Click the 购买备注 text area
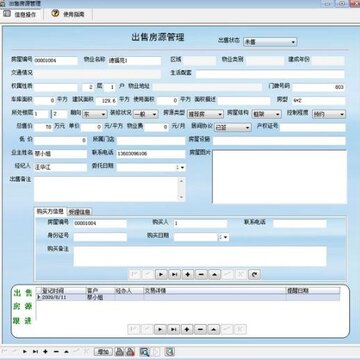This screenshot has height=360, width=360. point(200,256)
